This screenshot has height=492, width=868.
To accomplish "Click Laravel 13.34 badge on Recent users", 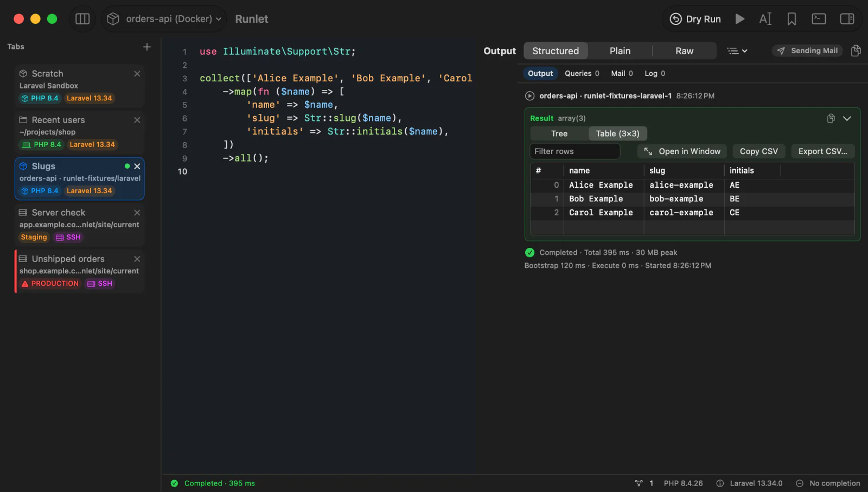I will (x=92, y=145).
